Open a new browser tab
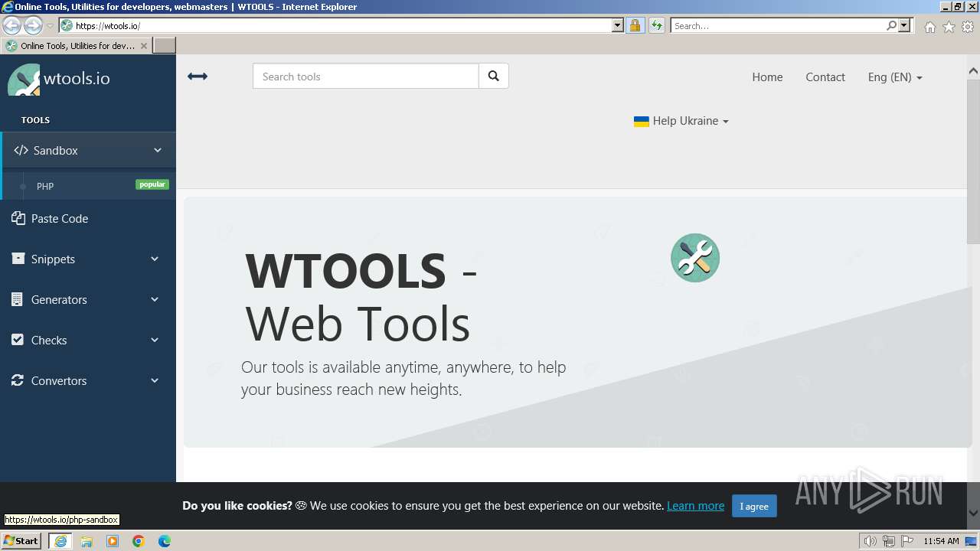The height and width of the screenshot is (551, 980). point(165,46)
